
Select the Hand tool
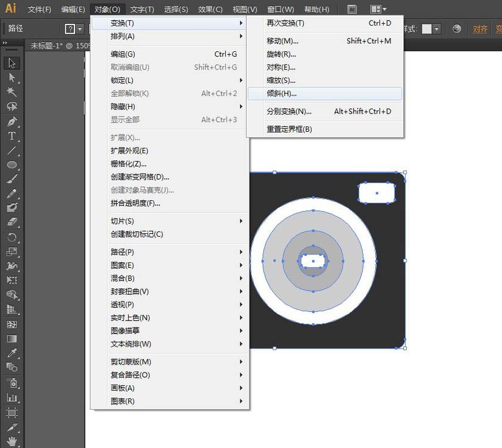point(12,441)
